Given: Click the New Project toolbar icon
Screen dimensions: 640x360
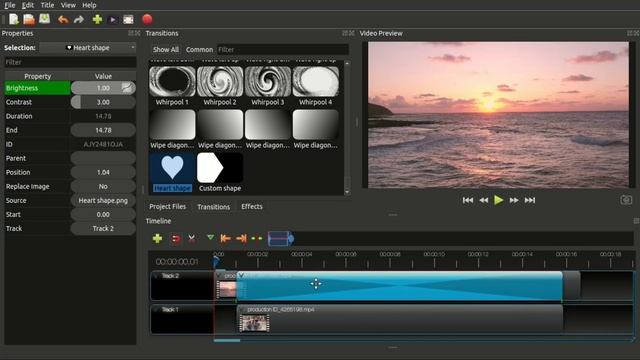Looking at the screenshot, I should pyautogui.click(x=14, y=19).
